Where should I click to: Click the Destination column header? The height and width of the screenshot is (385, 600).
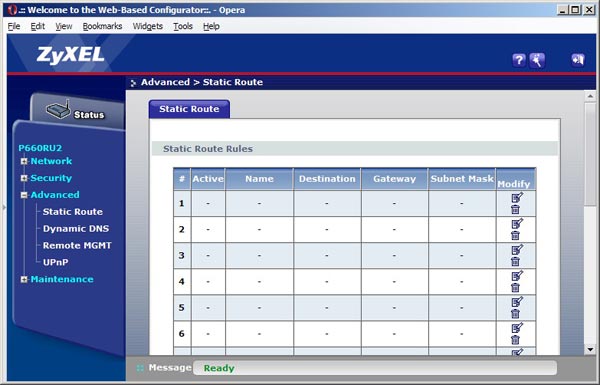tap(327, 179)
